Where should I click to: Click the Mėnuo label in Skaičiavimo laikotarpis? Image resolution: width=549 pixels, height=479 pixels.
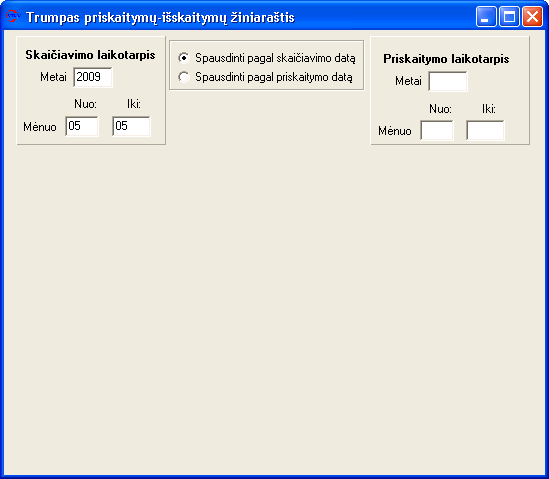(x=40, y=127)
